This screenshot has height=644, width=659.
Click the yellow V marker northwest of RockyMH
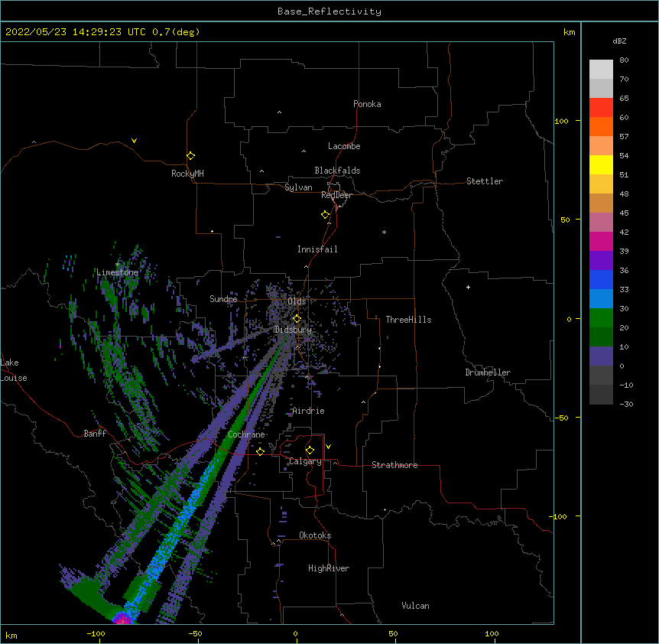[x=134, y=141]
